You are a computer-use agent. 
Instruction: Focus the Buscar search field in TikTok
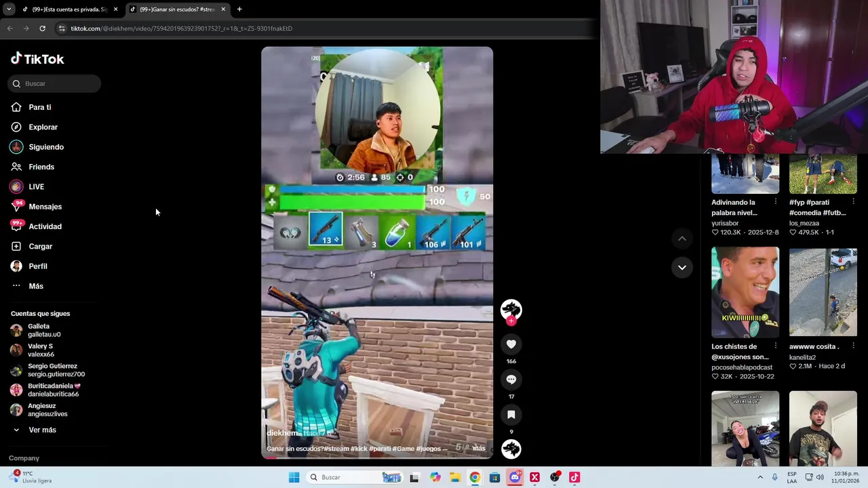[54, 83]
